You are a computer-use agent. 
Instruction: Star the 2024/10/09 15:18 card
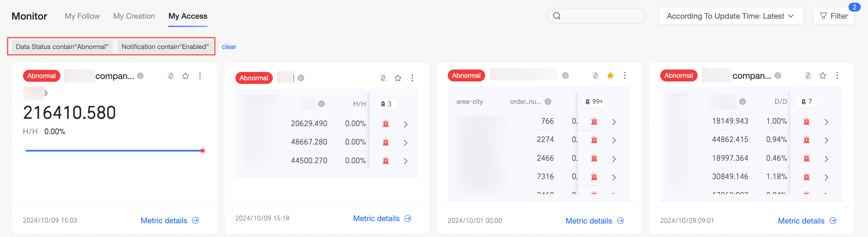(398, 78)
